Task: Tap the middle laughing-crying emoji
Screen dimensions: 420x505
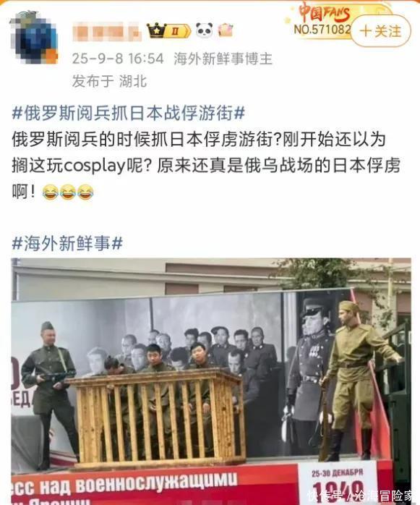Action: 68,192
